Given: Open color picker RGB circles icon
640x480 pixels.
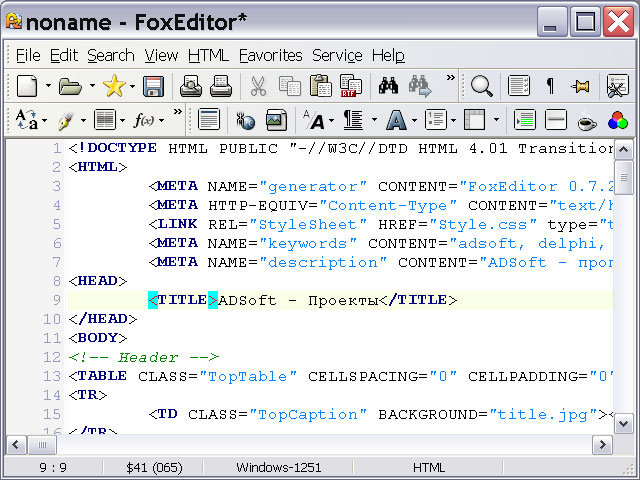Looking at the screenshot, I should (x=618, y=120).
